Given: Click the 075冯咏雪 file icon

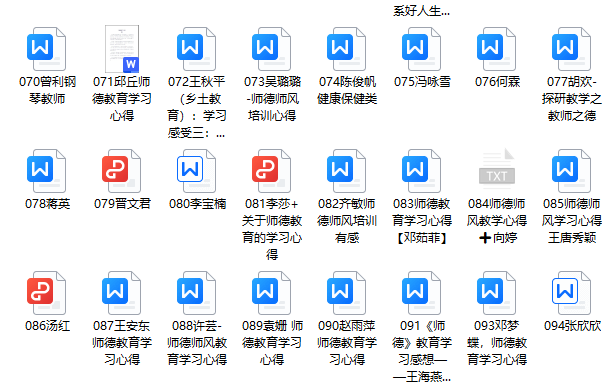Looking at the screenshot, I should (x=422, y=49).
